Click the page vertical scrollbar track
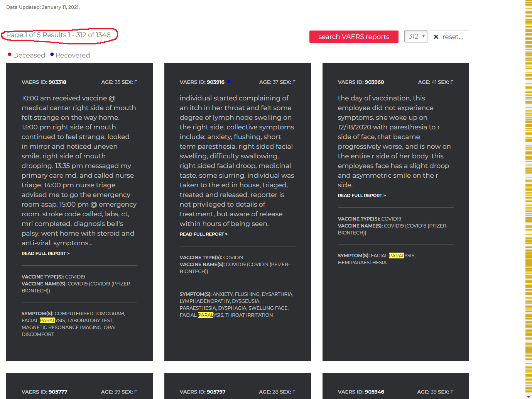 [x=529, y=197]
